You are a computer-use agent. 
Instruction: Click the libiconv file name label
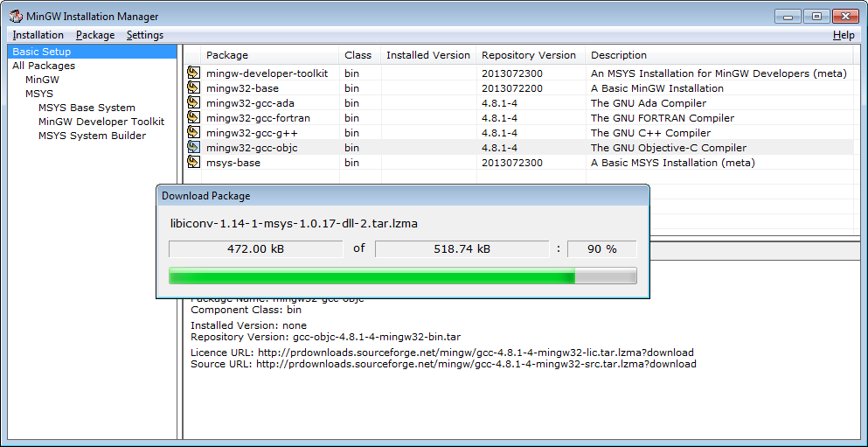[x=294, y=224]
